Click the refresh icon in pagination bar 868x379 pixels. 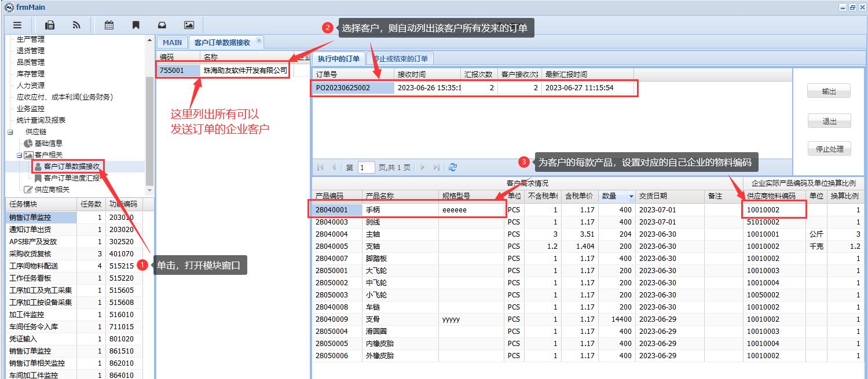[453, 167]
